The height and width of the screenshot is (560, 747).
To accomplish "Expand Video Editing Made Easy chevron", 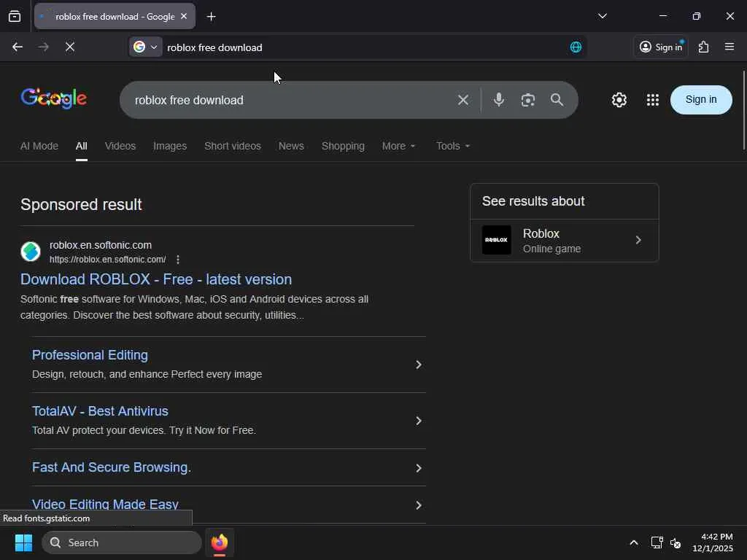I will point(418,505).
